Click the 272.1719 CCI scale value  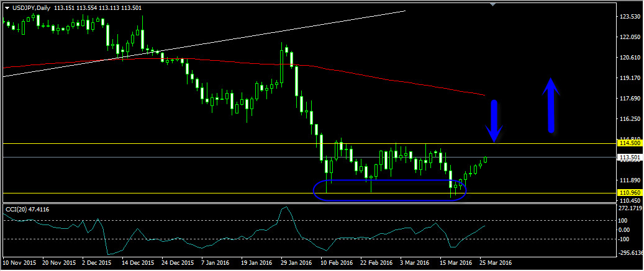pos(630,208)
